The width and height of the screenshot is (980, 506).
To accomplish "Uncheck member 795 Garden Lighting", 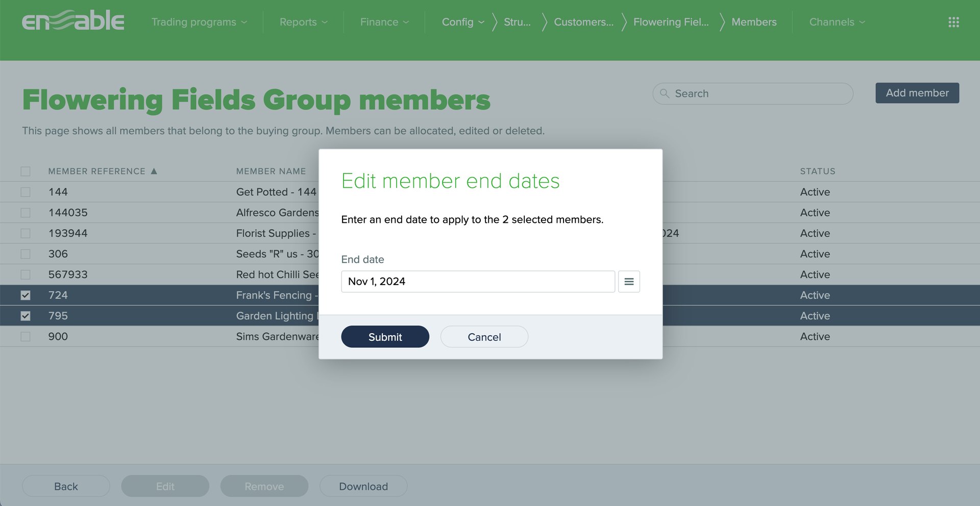I will (x=26, y=316).
